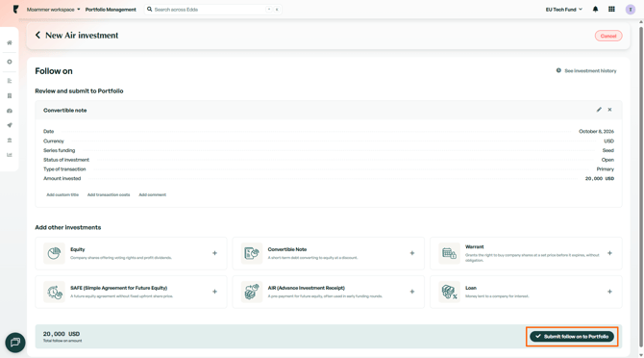The image size is (644, 358).
Task: Click the search magnifier icon
Action: [x=150, y=9]
